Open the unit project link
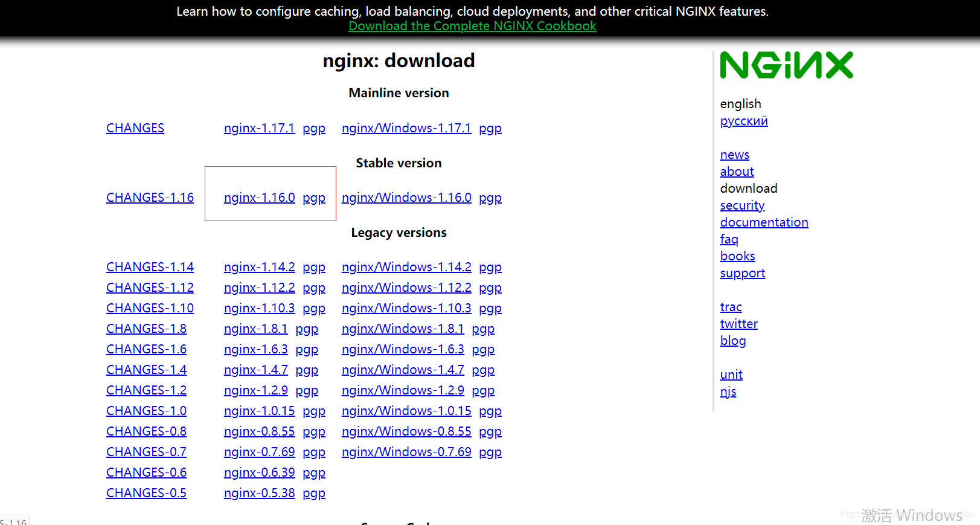The height and width of the screenshot is (525, 980). 731,375
